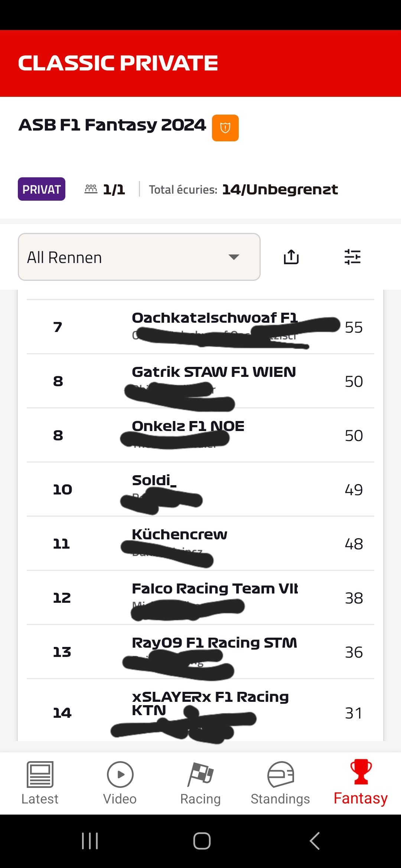Go to the Racing tab
Image resolution: width=401 pixels, height=868 pixels.
(200, 783)
